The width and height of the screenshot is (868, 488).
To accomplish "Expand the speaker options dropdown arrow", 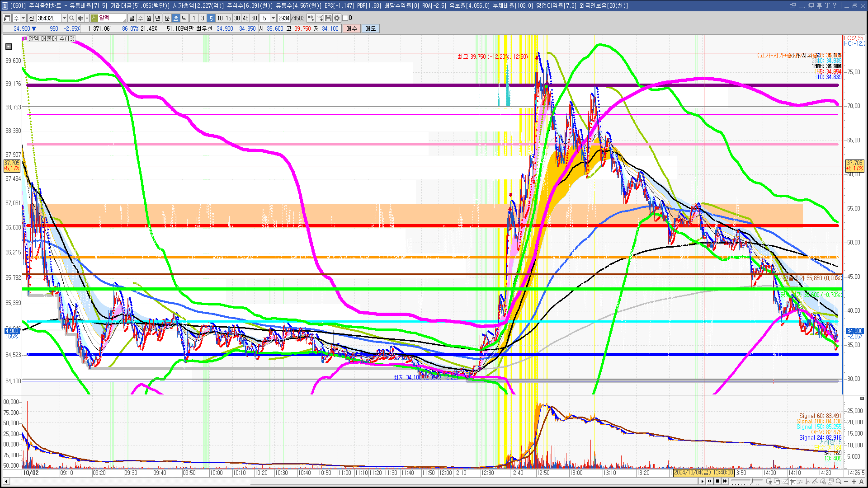I will coord(87,18).
